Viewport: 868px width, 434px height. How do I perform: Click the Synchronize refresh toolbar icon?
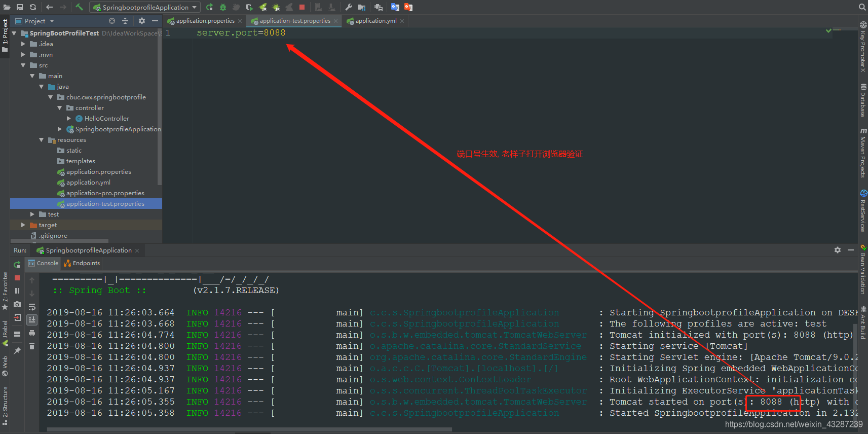click(33, 7)
